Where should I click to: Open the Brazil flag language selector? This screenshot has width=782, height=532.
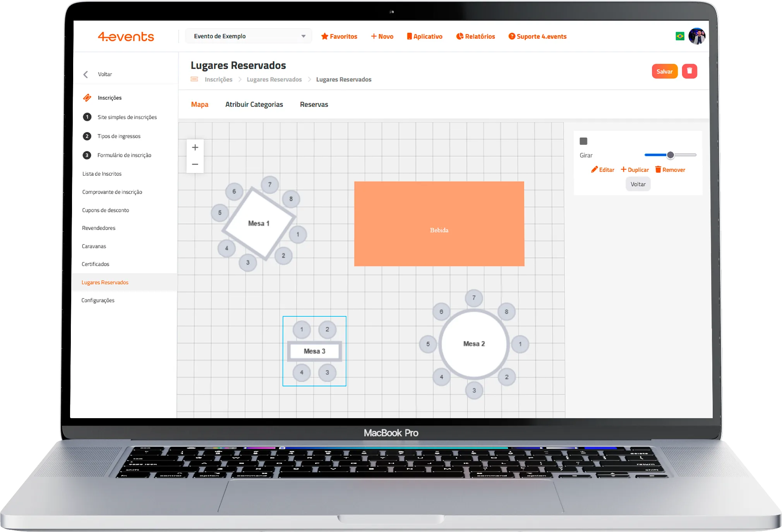[x=680, y=36]
